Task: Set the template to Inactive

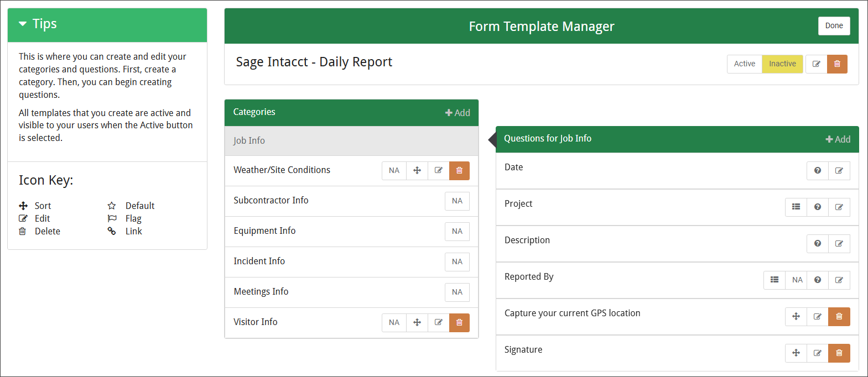Action: (x=782, y=64)
